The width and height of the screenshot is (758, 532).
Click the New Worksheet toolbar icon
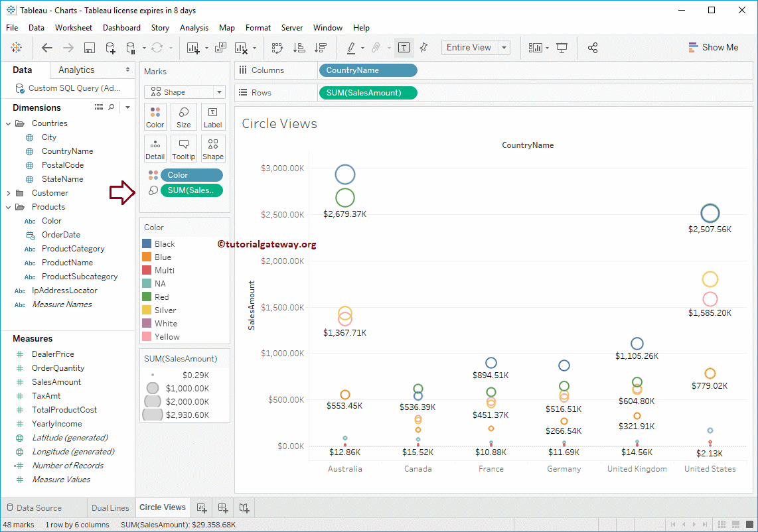[x=193, y=47]
